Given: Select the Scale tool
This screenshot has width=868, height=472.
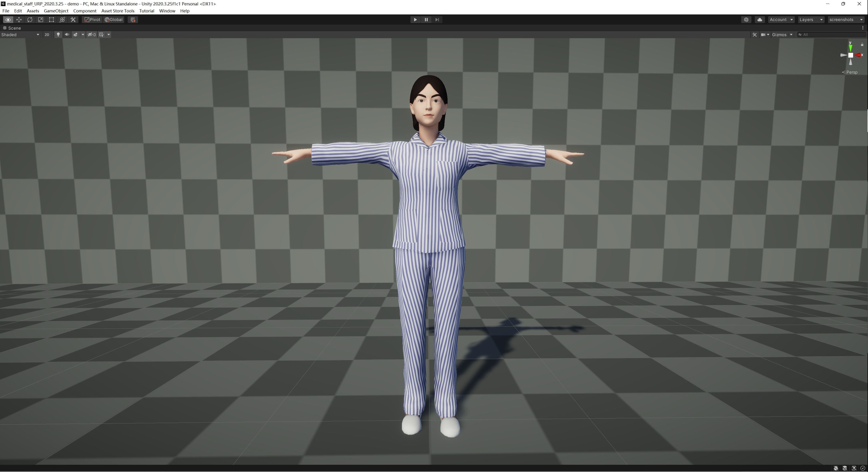Looking at the screenshot, I should 40,20.
